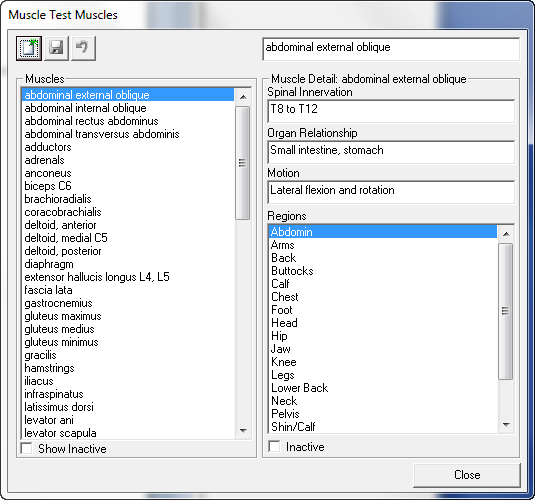Screen dimensions: 535x500
Task: Click the New muscle icon
Action: [29, 48]
